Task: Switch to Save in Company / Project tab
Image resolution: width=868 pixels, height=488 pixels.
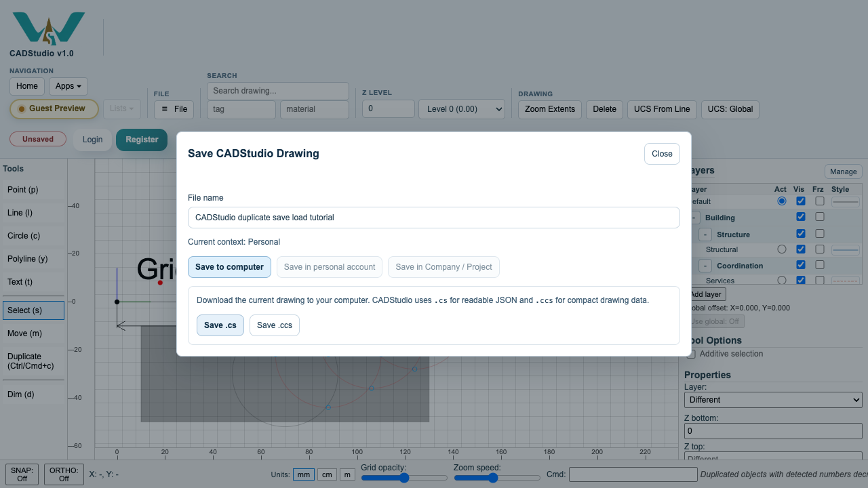Action: point(443,267)
